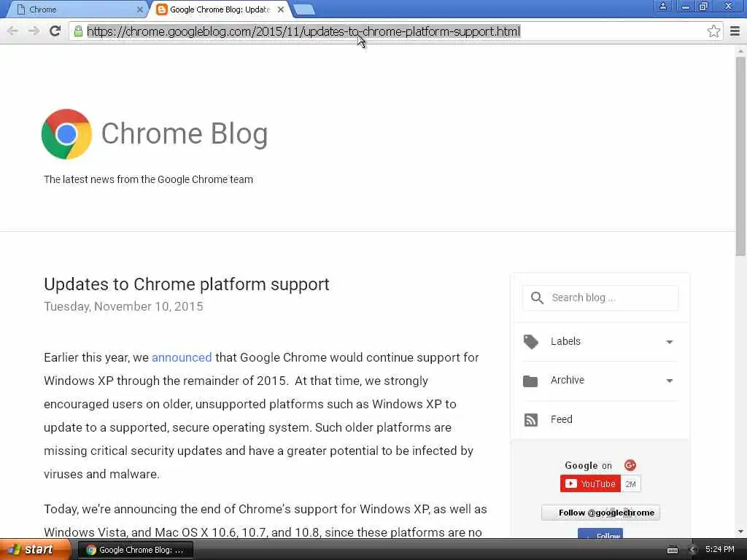
Task: Click the 'Google on' sidebar text
Action: coord(589,466)
